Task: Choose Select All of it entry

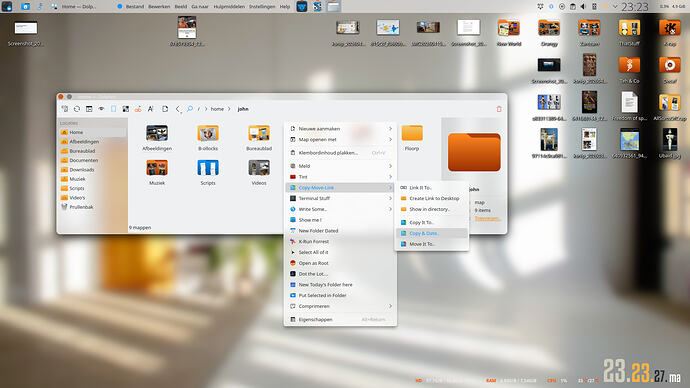Action: (x=340, y=252)
